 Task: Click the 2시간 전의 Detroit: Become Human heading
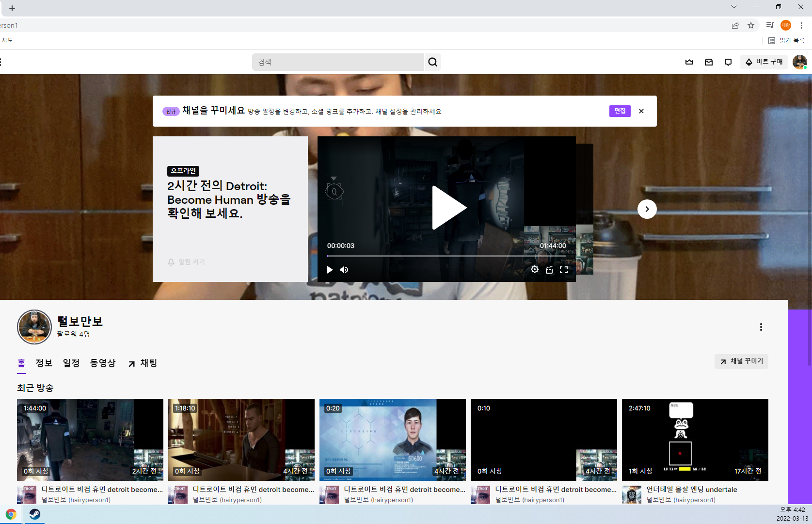pos(229,199)
